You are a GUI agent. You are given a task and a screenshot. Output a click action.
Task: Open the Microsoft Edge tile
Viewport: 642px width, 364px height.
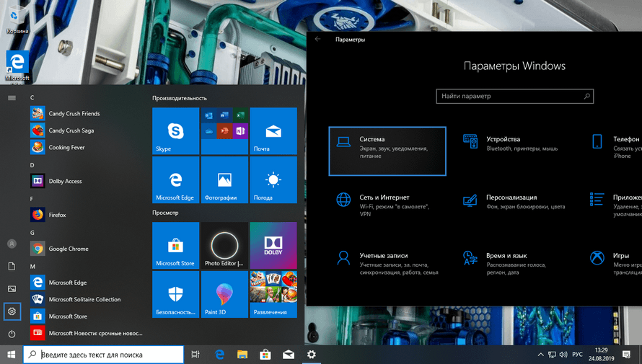click(176, 180)
